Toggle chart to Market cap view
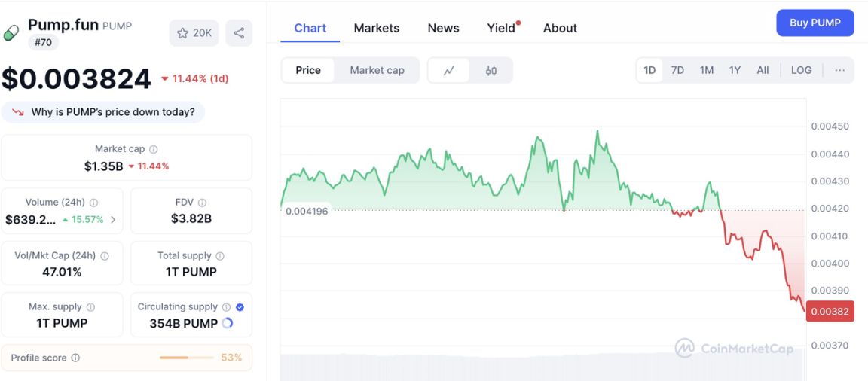Screen dimensions: 868x381 coord(377,70)
